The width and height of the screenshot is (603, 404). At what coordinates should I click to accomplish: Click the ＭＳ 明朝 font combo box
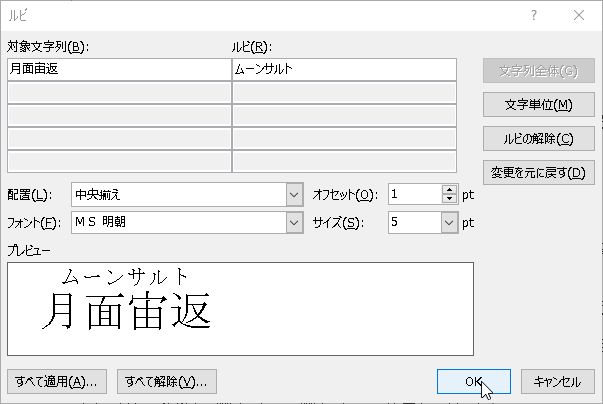187,223
